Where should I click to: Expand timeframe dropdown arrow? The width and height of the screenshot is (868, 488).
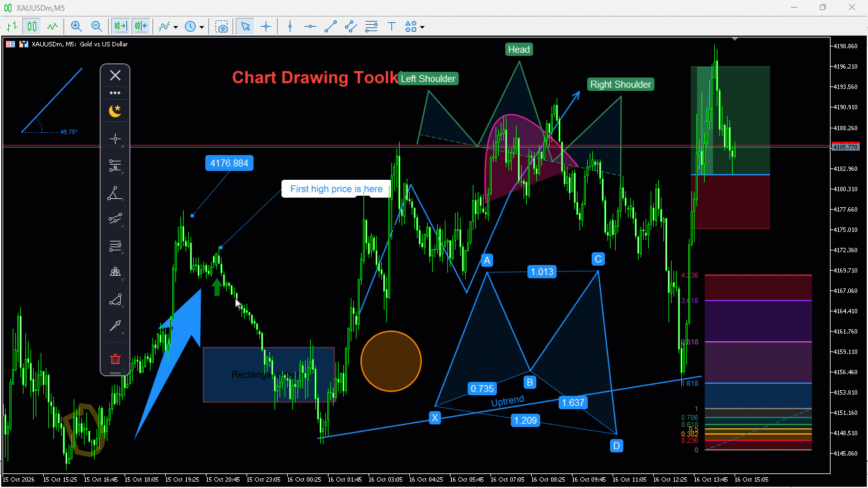(201, 27)
